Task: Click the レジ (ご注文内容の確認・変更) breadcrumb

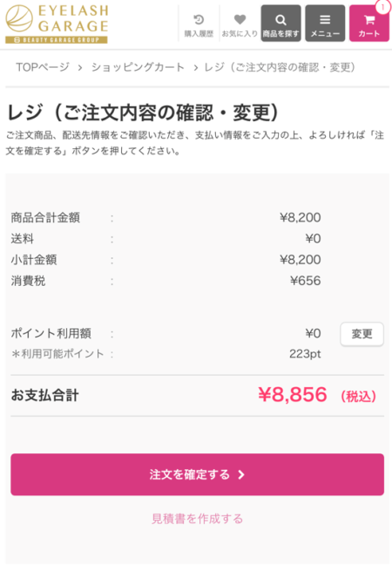Action: (280, 67)
